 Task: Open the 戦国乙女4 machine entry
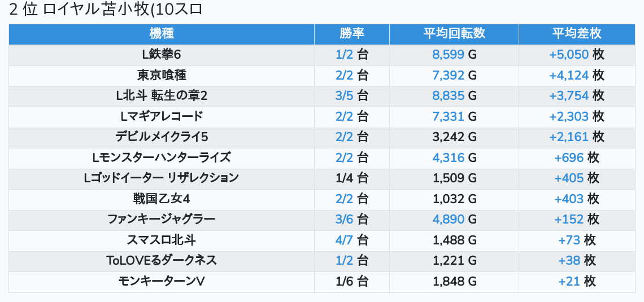(162, 199)
